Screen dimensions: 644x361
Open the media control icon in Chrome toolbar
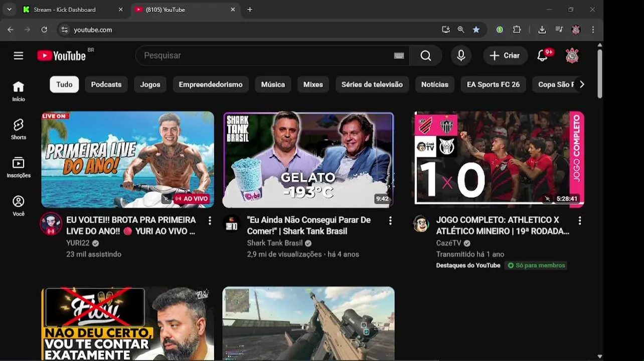[x=559, y=30]
